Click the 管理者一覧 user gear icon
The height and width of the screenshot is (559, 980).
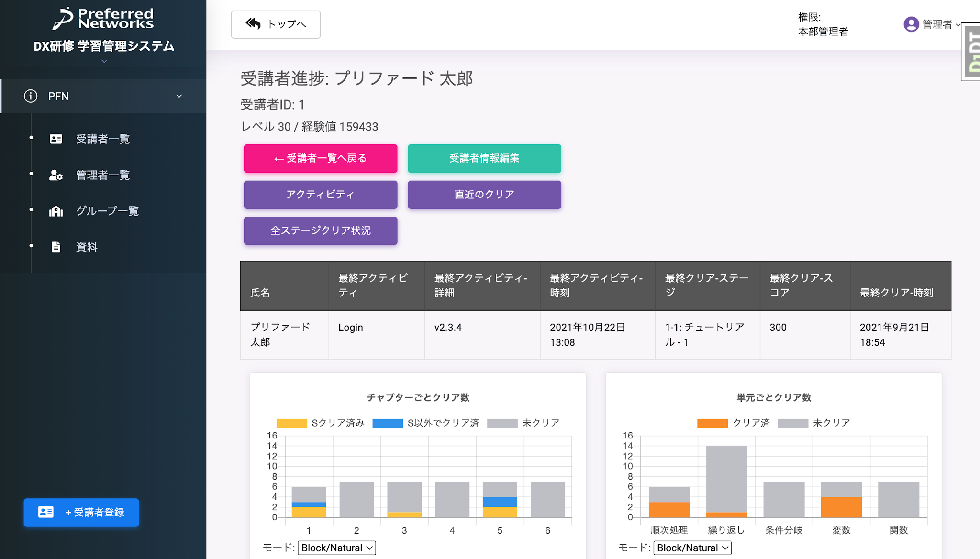click(56, 175)
